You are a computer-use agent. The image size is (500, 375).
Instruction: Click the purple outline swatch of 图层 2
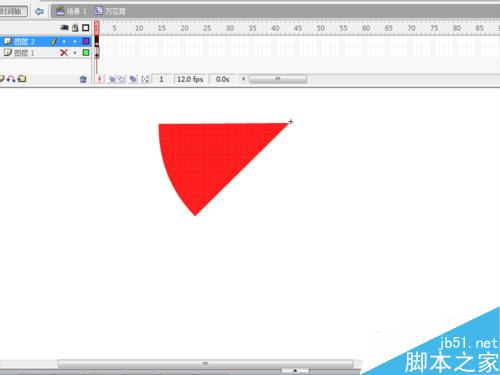click(x=86, y=41)
